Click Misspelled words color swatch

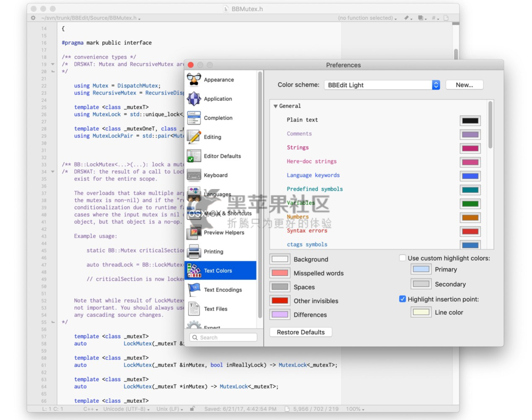pyautogui.click(x=280, y=273)
